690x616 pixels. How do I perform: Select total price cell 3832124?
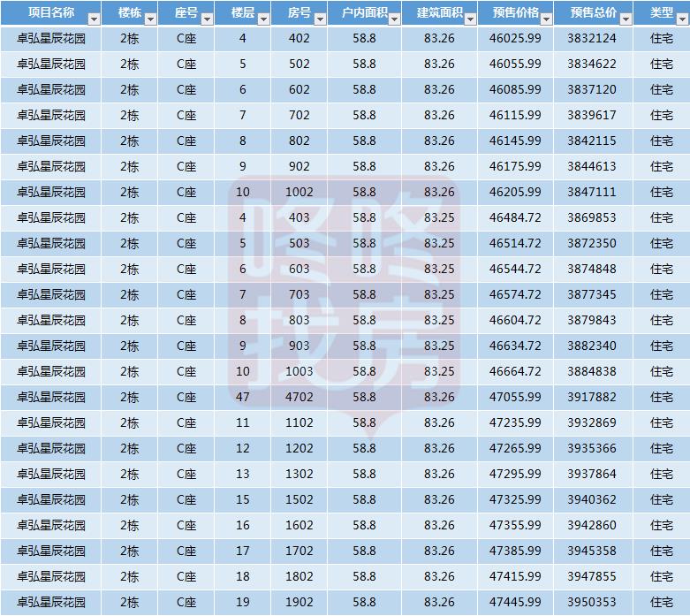coord(592,38)
